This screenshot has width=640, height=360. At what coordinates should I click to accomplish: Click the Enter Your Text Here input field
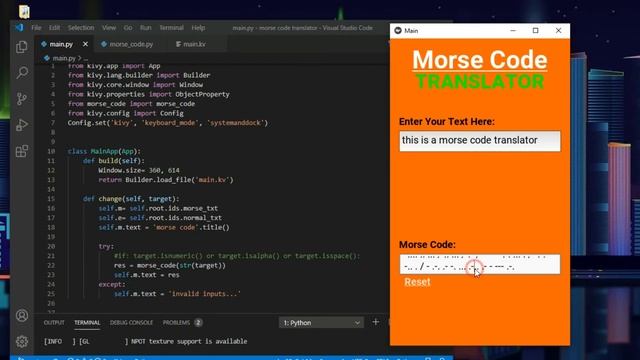click(x=480, y=141)
